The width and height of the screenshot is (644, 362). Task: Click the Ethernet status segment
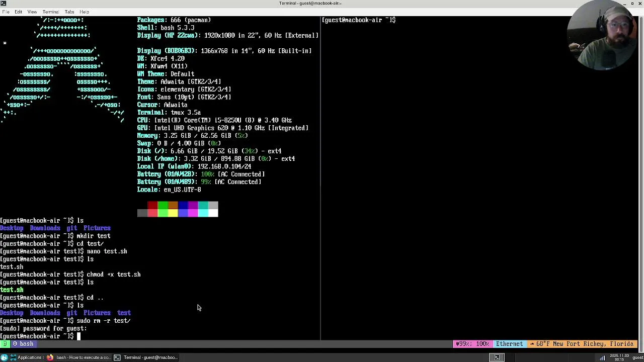click(509, 344)
